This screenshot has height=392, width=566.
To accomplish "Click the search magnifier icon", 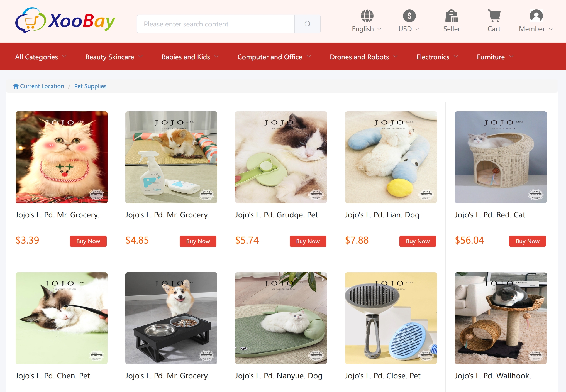I will point(307,24).
